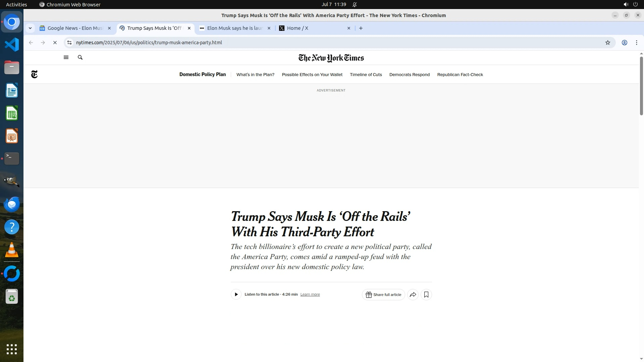This screenshot has width=644, height=362.
Task: Open the NYT hamburger sections menu
Action: click(66, 57)
